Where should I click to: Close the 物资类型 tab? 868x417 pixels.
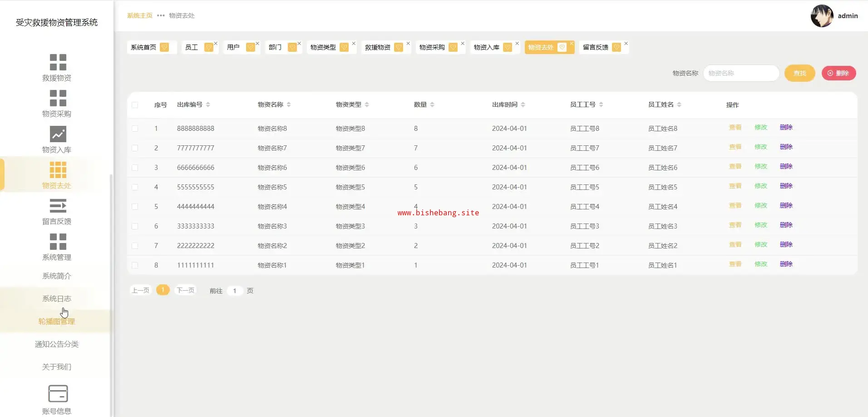click(354, 44)
